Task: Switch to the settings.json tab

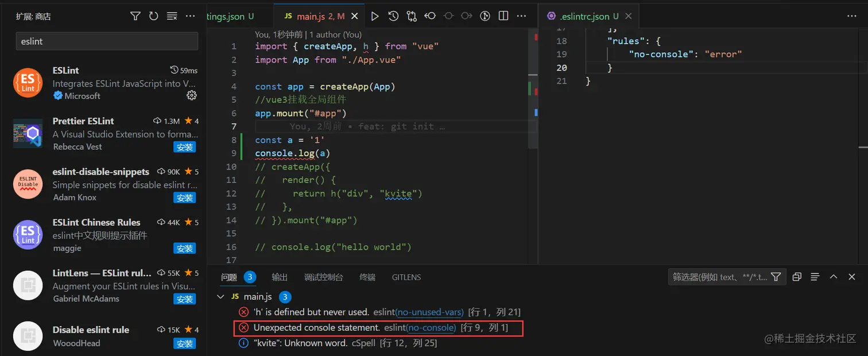Action: [x=230, y=17]
